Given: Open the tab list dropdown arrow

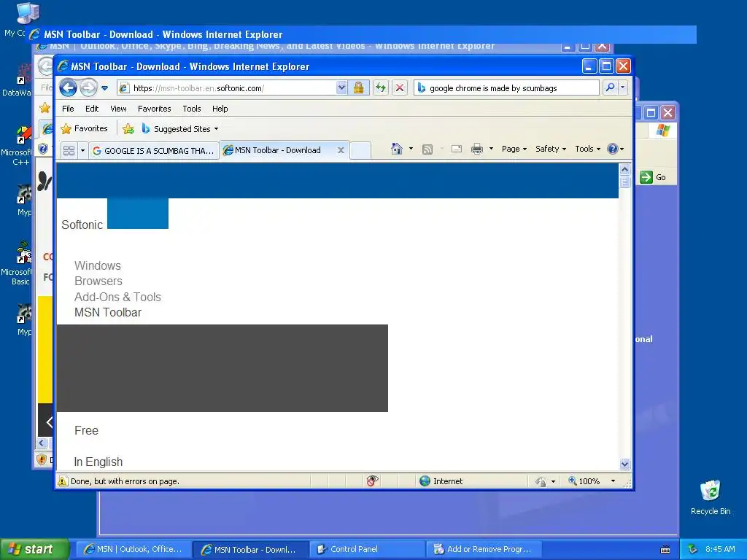Looking at the screenshot, I should click(x=82, y=150).
